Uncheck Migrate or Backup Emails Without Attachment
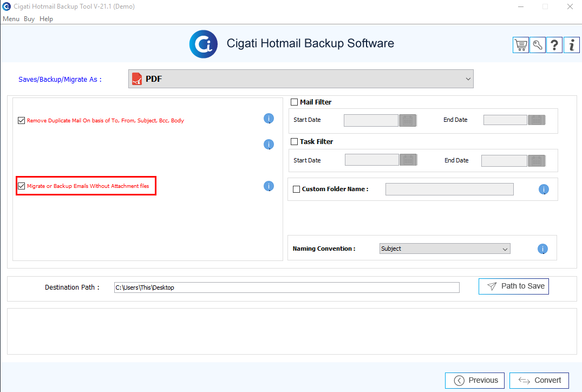This screenshot has width=582, height=392. coord(22,186)
